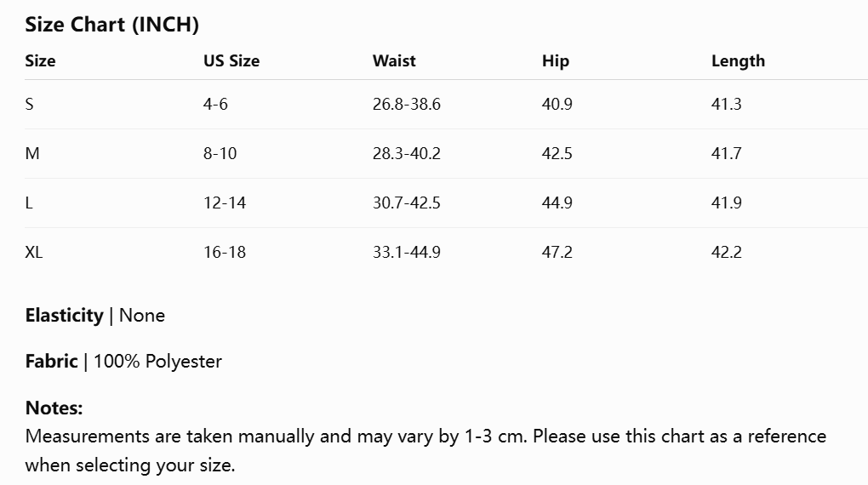
Task: Click the Elasticity label
Action: (x=64, y=316)
